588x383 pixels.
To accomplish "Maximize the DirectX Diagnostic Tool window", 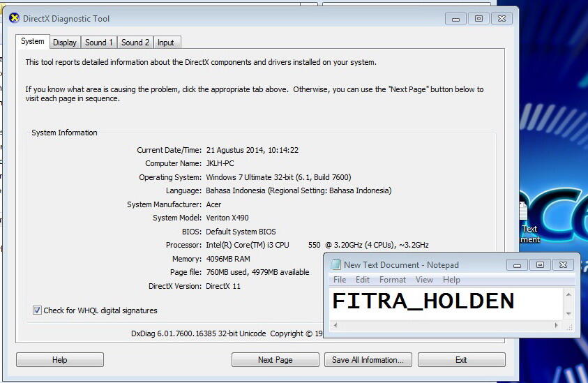I will [479, 18].
